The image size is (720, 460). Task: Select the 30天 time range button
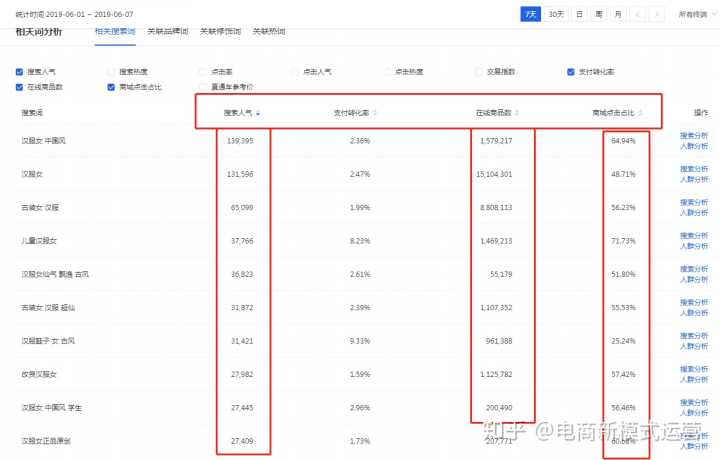(x=555, y=15)
